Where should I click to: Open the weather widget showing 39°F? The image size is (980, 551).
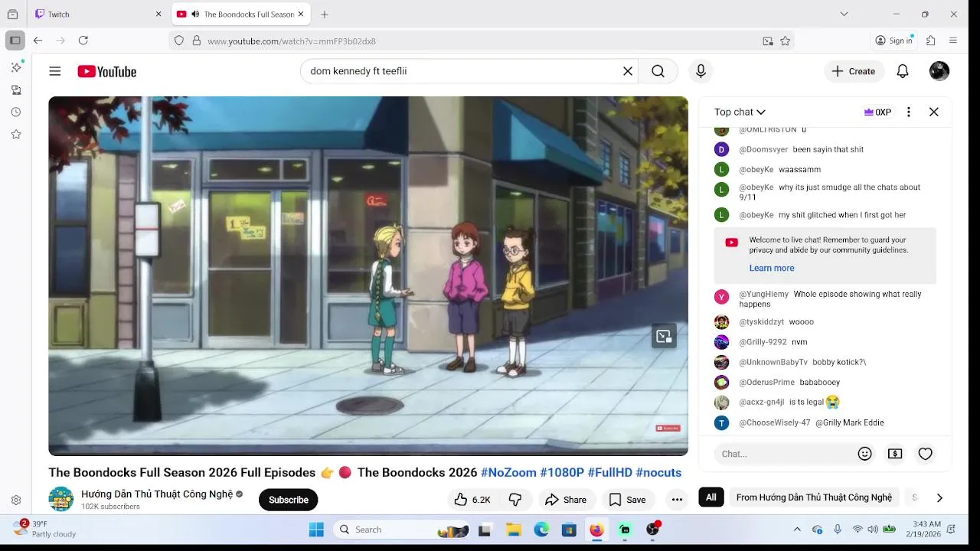(46, 529)
